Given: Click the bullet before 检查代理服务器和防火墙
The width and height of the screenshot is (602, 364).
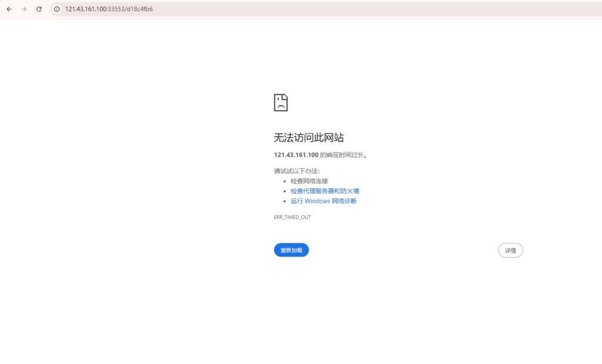Looking at the screenshot, I should 285,191.
